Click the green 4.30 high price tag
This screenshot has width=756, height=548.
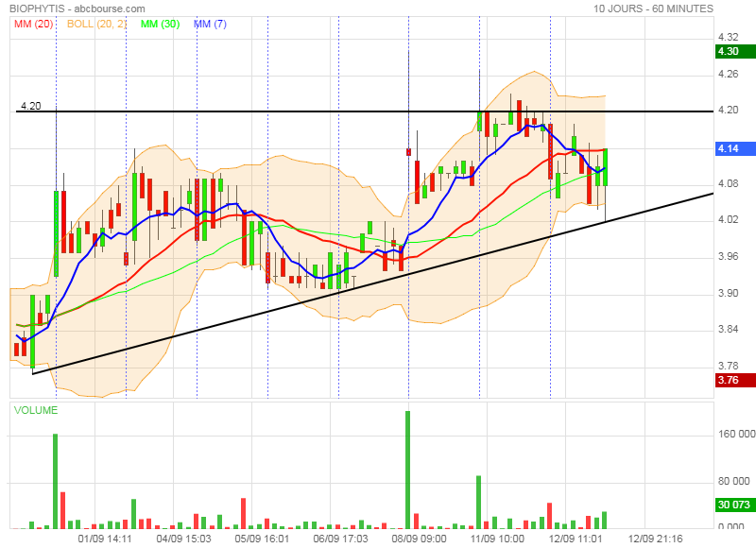click(735, 52)
